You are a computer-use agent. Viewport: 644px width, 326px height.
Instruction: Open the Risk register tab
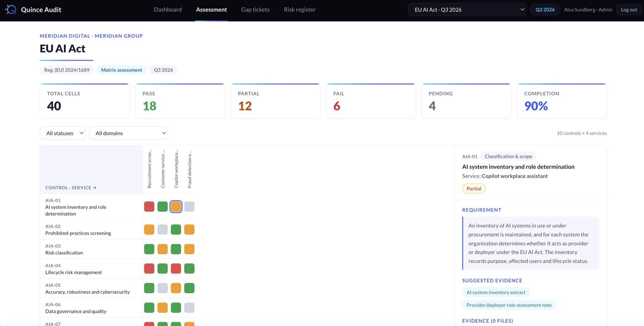click(x=300, y=10)
